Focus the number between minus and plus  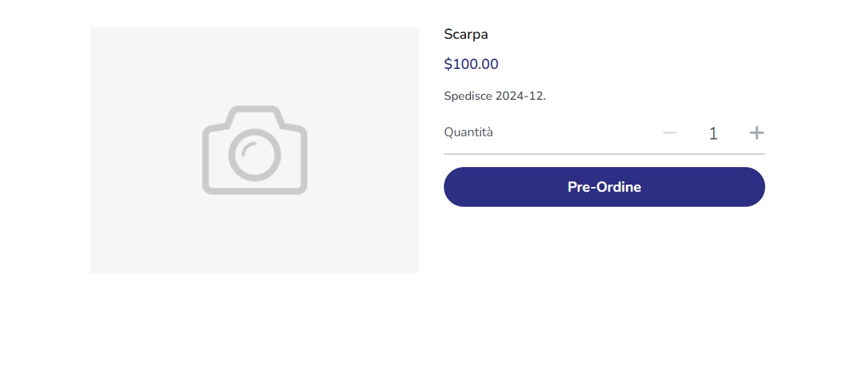[x=713, y=133]
